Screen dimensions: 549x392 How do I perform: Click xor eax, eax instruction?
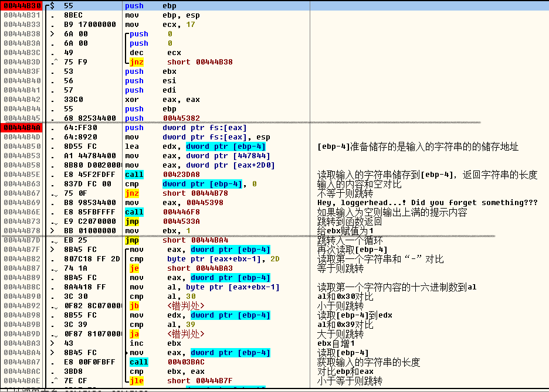[x=162, y=100]
